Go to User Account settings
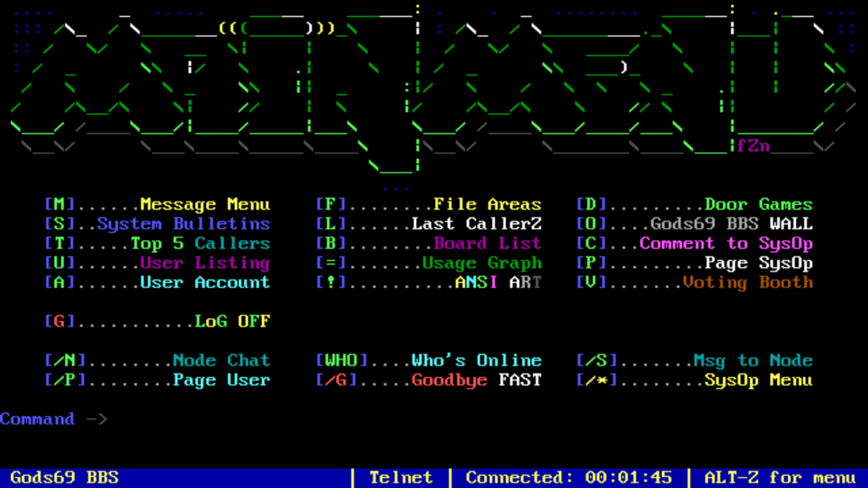The height and width of the screenshot is (488, 868). [x=204, y=282]
